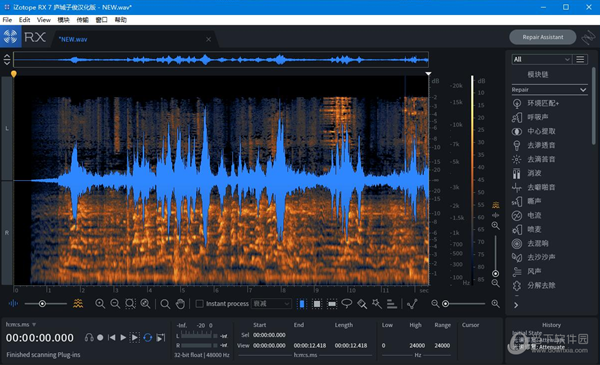Click the 00:00:00.000 timecode display

coord(40,338)
